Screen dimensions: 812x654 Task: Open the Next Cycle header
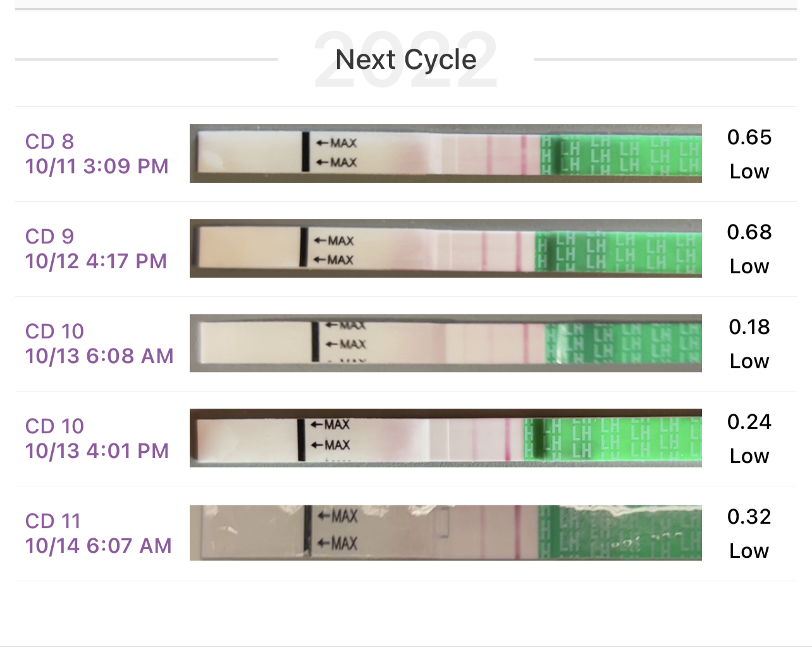click(405, 60)
